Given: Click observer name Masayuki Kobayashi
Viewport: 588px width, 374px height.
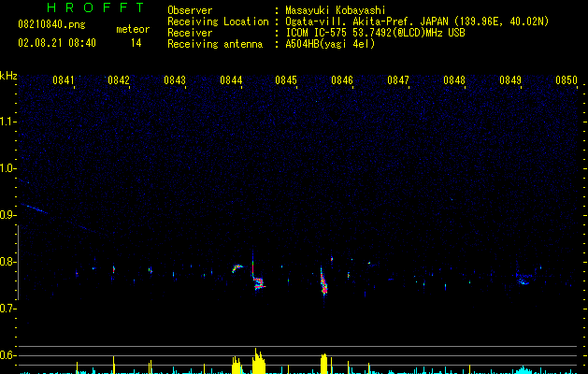Looking at the screenshot, I should (336, 10).
